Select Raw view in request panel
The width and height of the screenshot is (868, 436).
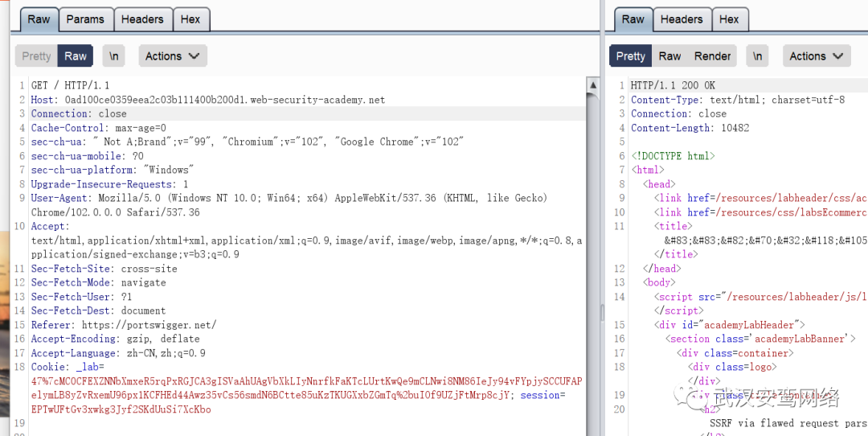point(76,56)
